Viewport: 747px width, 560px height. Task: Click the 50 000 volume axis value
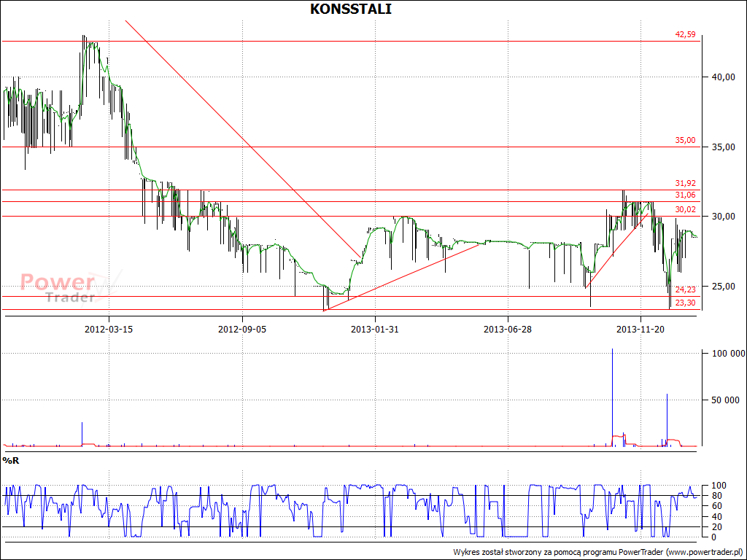pyautogui.click(x=726, y=400)
